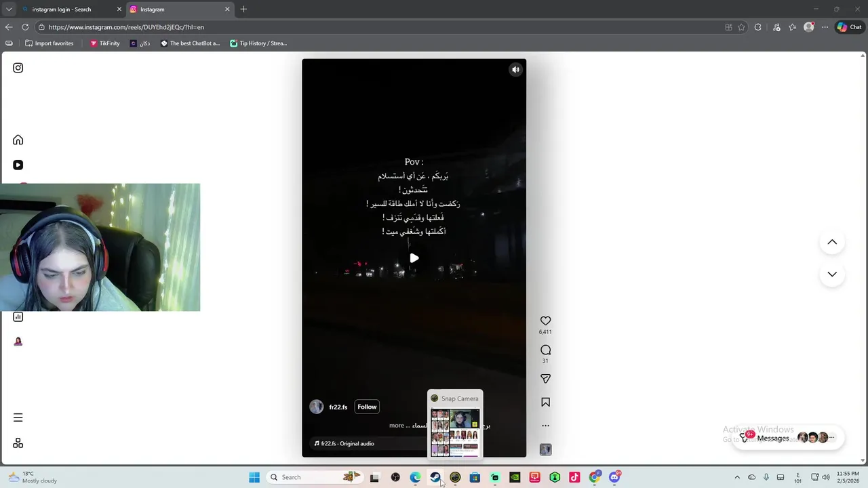868x488 pixels.
Task: Close the Instagram browser tab
Action: point(227,9)
